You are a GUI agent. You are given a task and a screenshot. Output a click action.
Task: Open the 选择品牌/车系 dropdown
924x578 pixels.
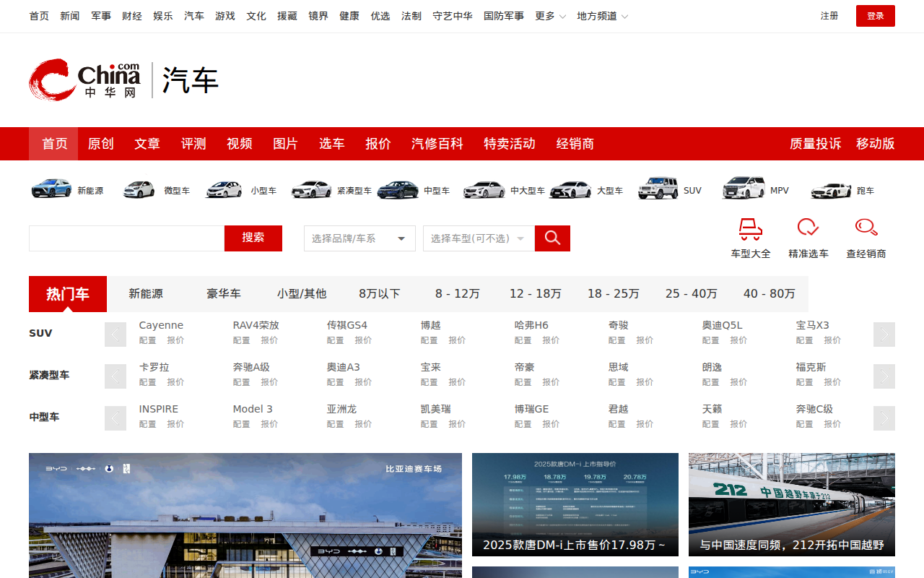coord(359,238)
